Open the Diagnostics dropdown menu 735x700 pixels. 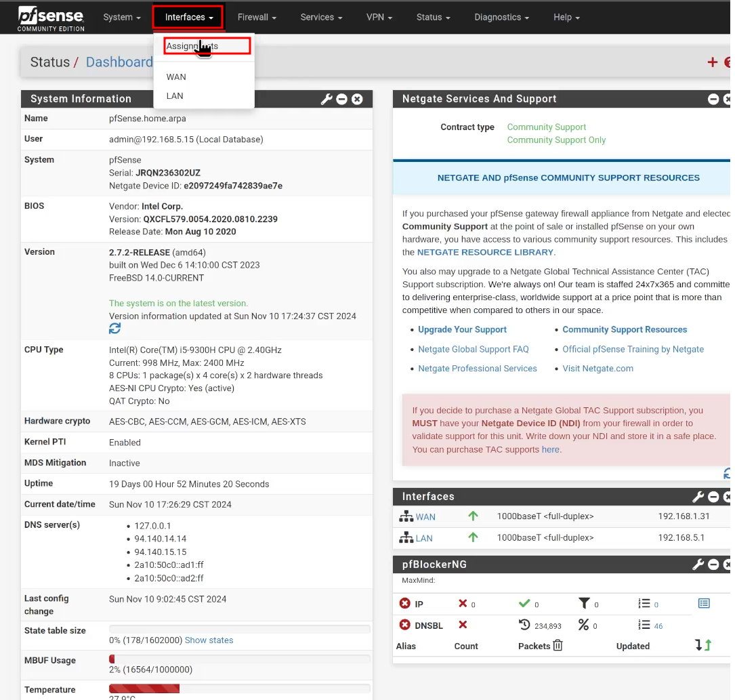click(501, 18)
